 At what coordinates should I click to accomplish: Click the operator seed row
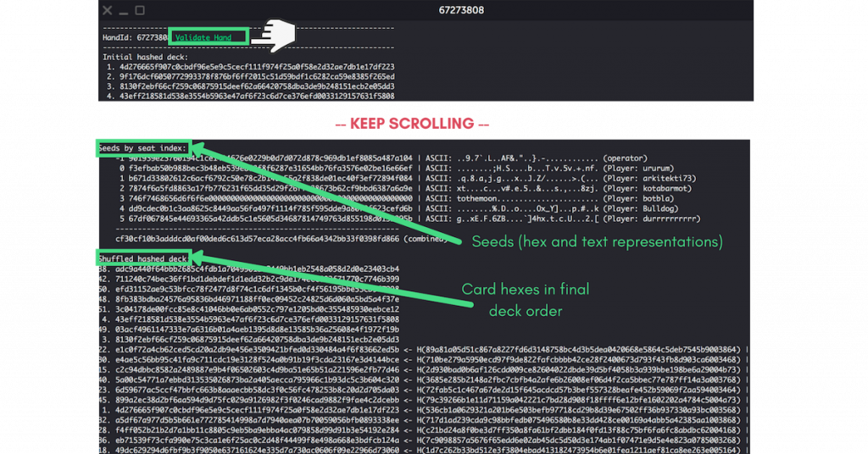point(381,158)
